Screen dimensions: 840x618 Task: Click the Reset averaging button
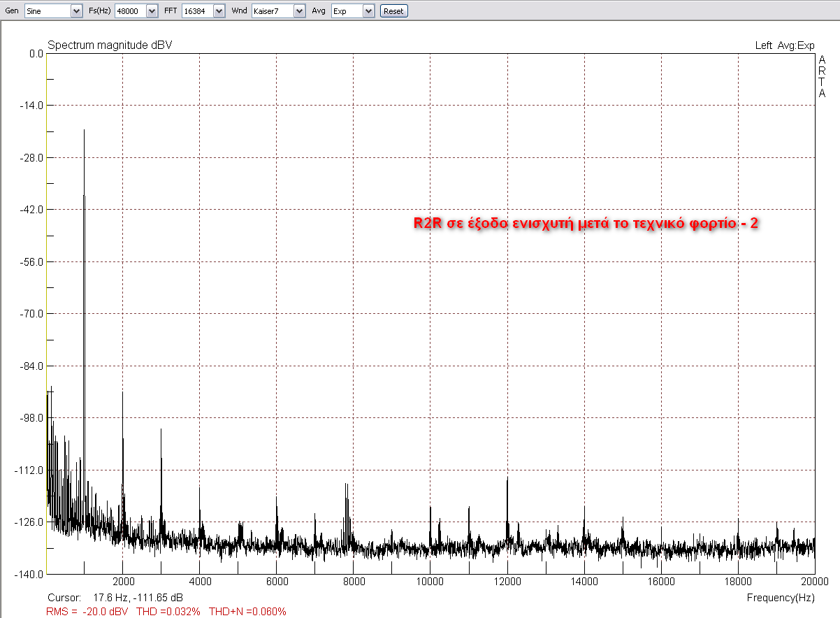[393, 10]
